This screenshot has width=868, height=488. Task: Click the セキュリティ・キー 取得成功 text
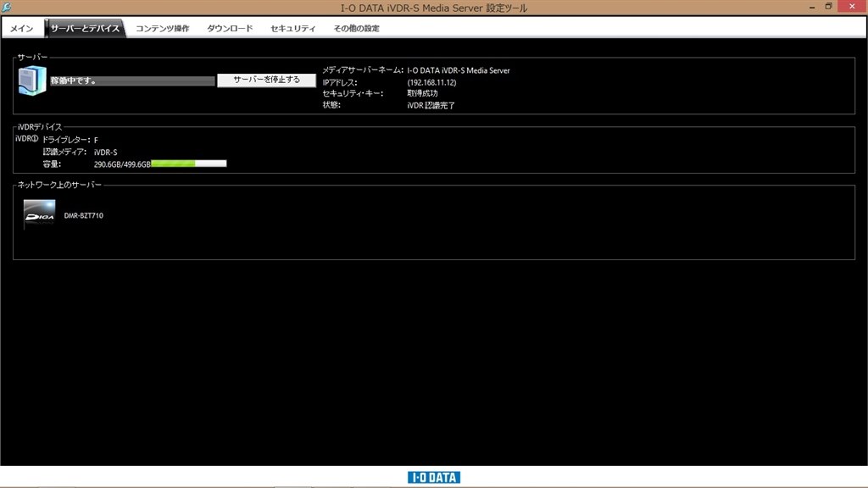pos(422,93)
